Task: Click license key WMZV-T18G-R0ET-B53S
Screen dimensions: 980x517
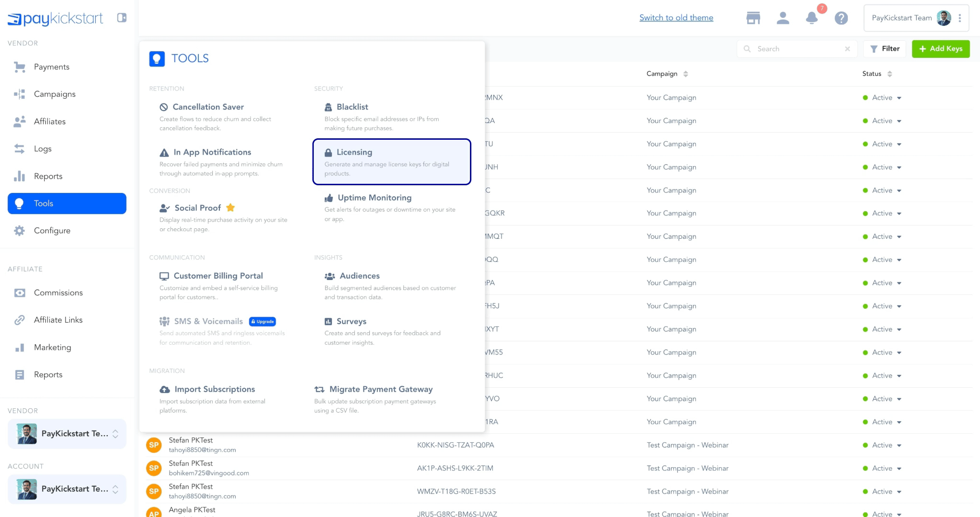Action: point(456,492)
